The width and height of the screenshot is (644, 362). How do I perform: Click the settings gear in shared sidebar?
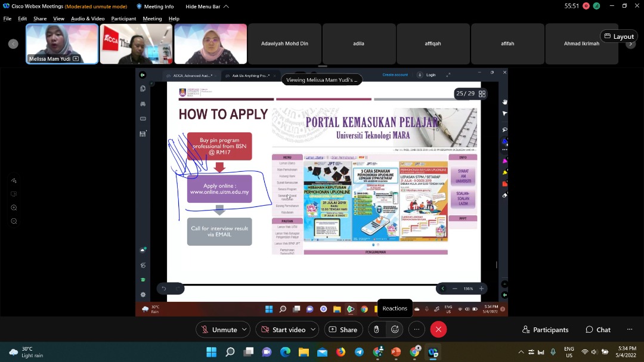click(x=143, y=295)
